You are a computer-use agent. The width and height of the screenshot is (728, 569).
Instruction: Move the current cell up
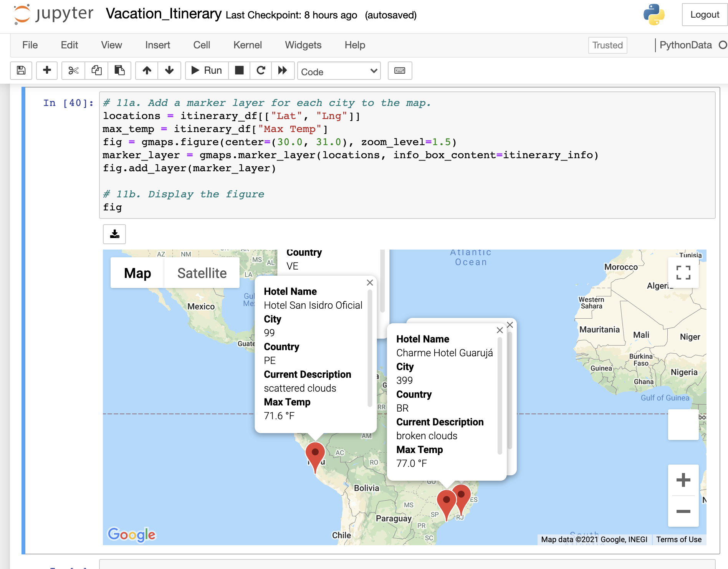tap(146, 71)
